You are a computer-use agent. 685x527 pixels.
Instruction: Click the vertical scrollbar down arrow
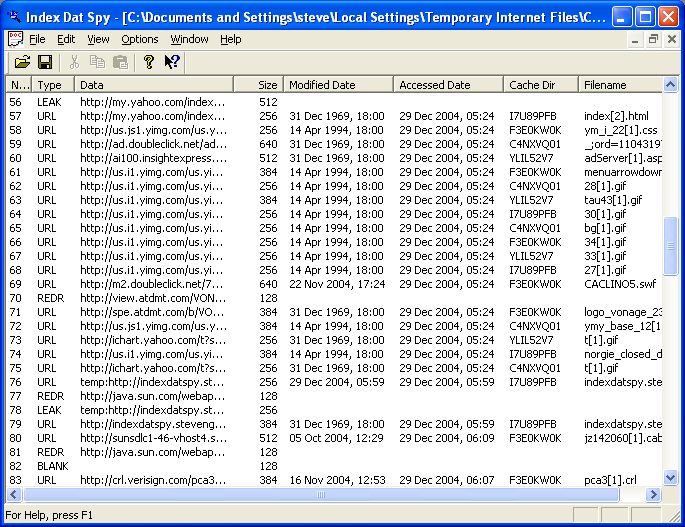click(x=670, y=478)
